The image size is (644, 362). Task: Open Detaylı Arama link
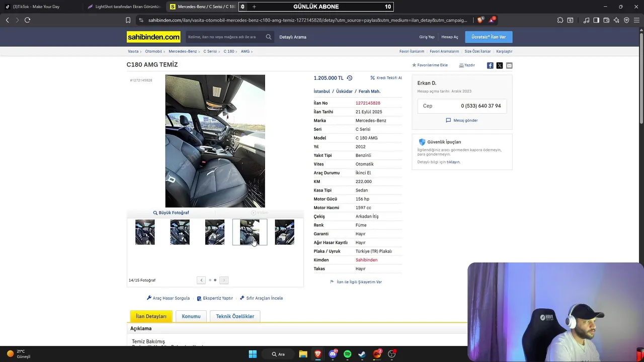click(293, 37)
